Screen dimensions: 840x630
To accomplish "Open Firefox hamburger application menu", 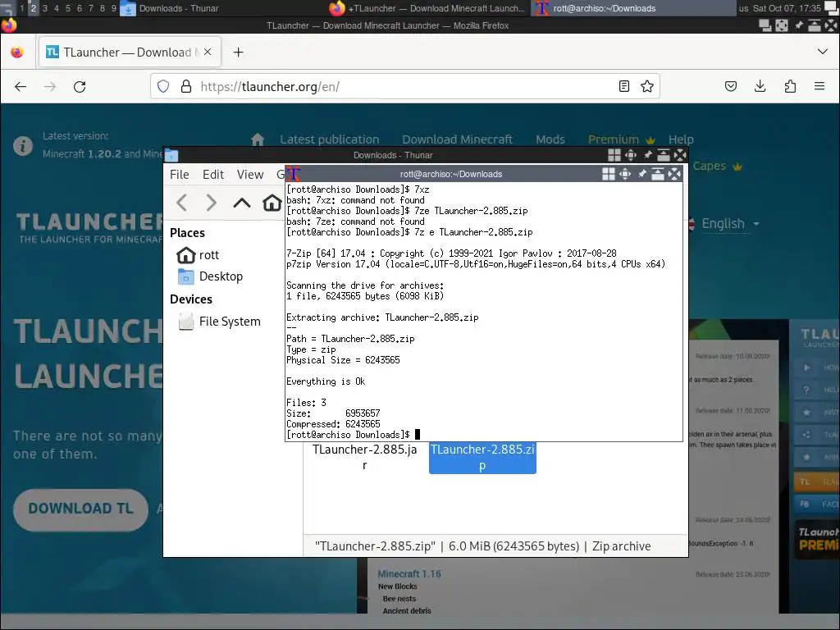I will coord(819,86).
